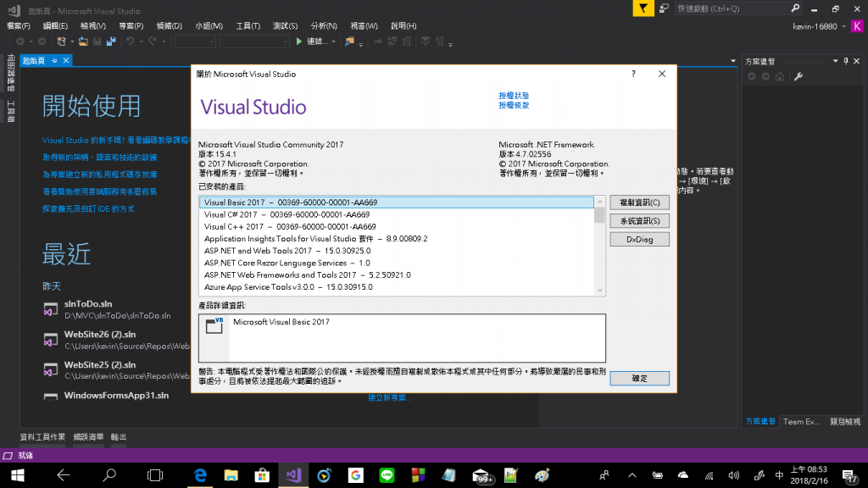Select Azure App Service Tools v3.0.0 row
This screenshot has height=488, width=868.
pos(397,287)
